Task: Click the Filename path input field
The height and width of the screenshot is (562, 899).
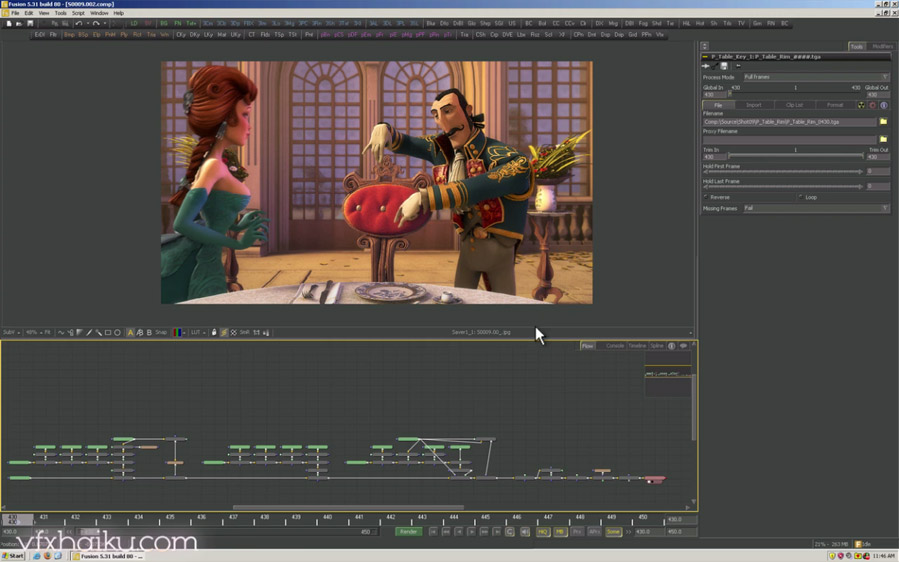Action: click(x=789, y=122)
